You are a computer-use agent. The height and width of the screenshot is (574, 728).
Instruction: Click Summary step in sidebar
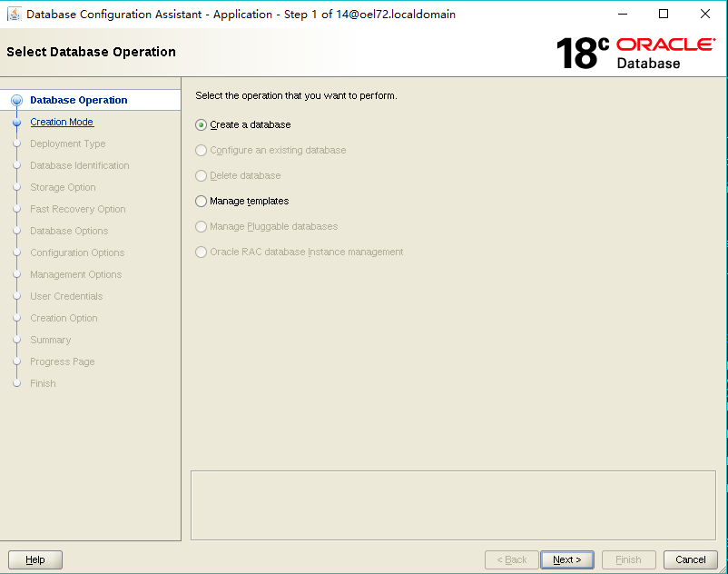[51, 340]
